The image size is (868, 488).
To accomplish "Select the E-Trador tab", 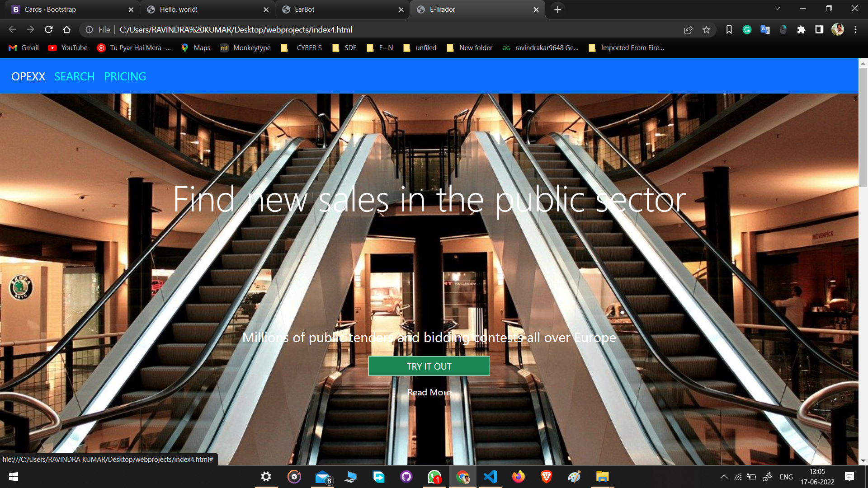I will tap(477, 9).
